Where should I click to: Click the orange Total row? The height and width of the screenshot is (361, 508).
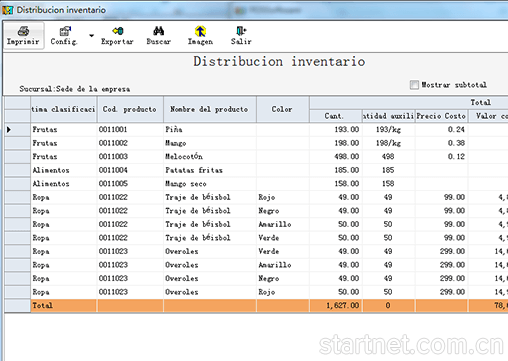point(256,305)
